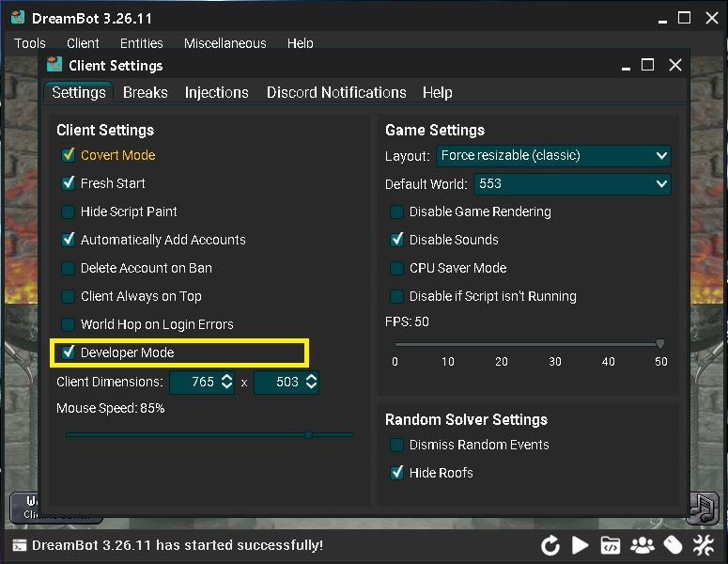Switch to the Settings tab
Viewport: 728px width, 564px height.
click(79, 92)
